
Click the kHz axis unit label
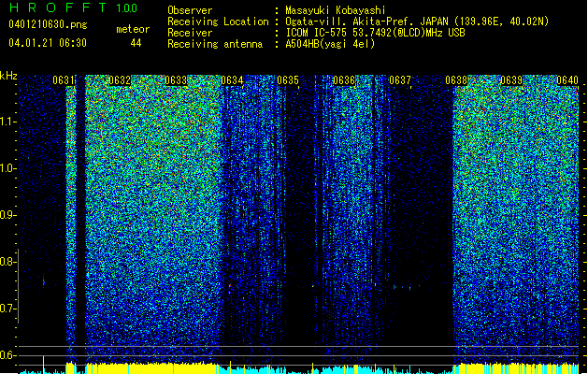coord(8,76)
